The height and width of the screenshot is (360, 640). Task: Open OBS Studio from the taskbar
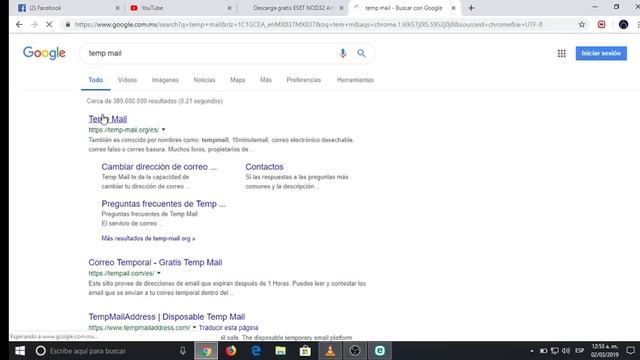tap(355, 351)
